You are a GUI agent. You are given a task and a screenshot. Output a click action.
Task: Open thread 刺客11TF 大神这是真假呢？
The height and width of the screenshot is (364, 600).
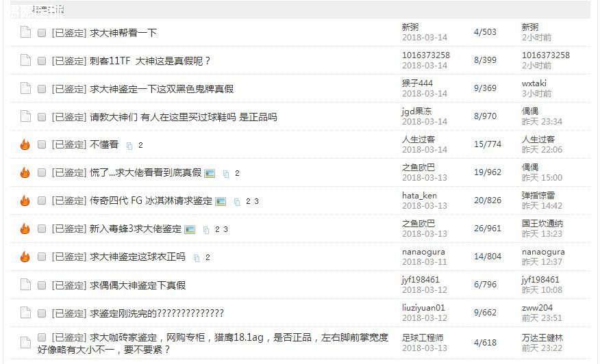(150, 61)
